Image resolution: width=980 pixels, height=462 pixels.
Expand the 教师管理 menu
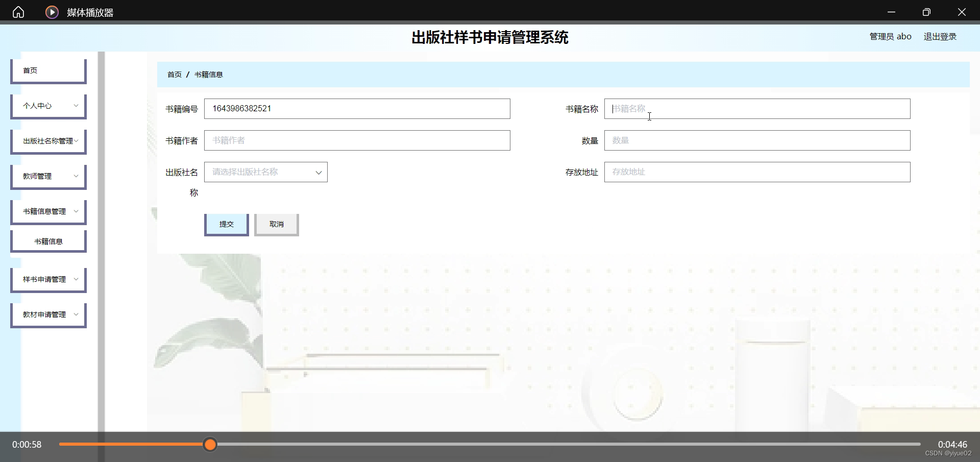pos(47,176)
